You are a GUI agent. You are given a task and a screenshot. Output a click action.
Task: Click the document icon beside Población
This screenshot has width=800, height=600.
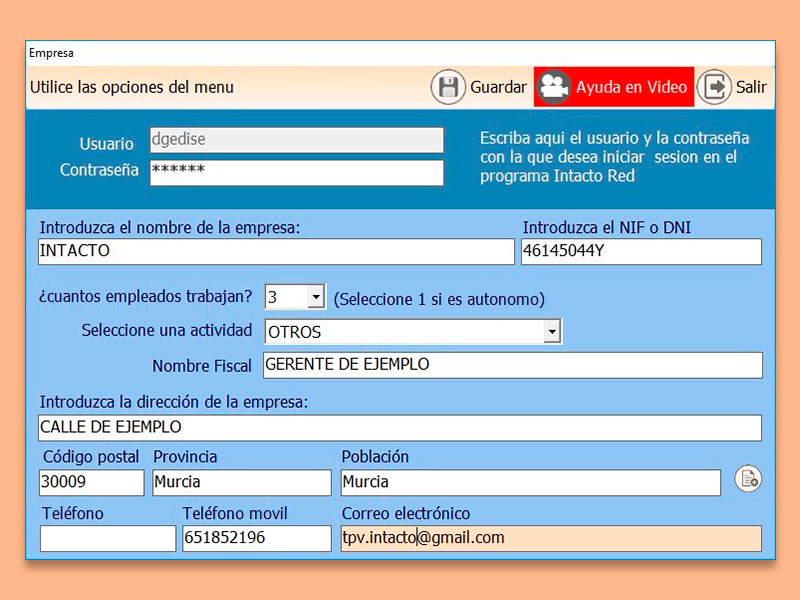click(x=748, y=479)
